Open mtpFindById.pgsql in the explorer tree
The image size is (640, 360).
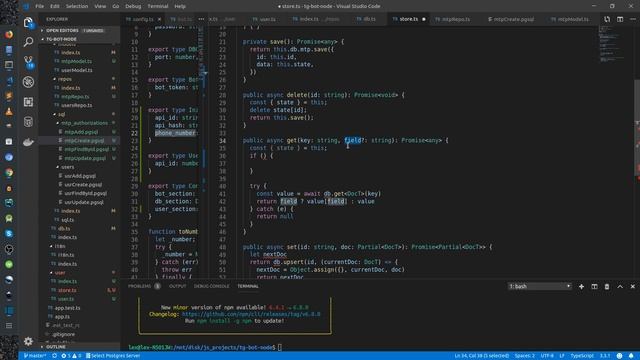(x=87, y=149)
